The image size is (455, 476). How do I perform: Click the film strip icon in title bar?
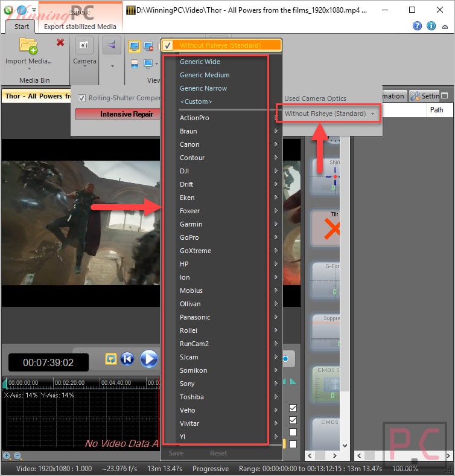click(130, 10)
